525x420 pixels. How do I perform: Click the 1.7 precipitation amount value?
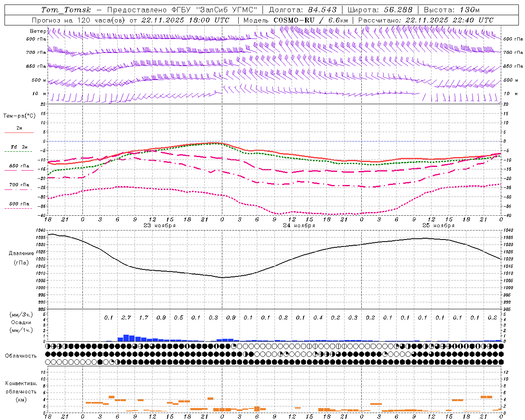pos(144,318)
